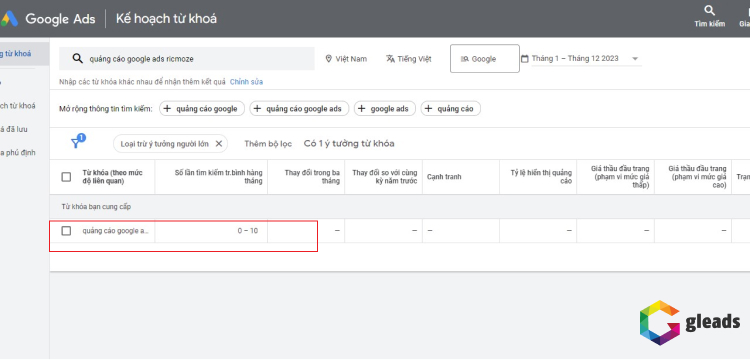750x360 pixels.
Task: Click Từ khóa bạn cung cấp group row
Action: click(399, 207)
